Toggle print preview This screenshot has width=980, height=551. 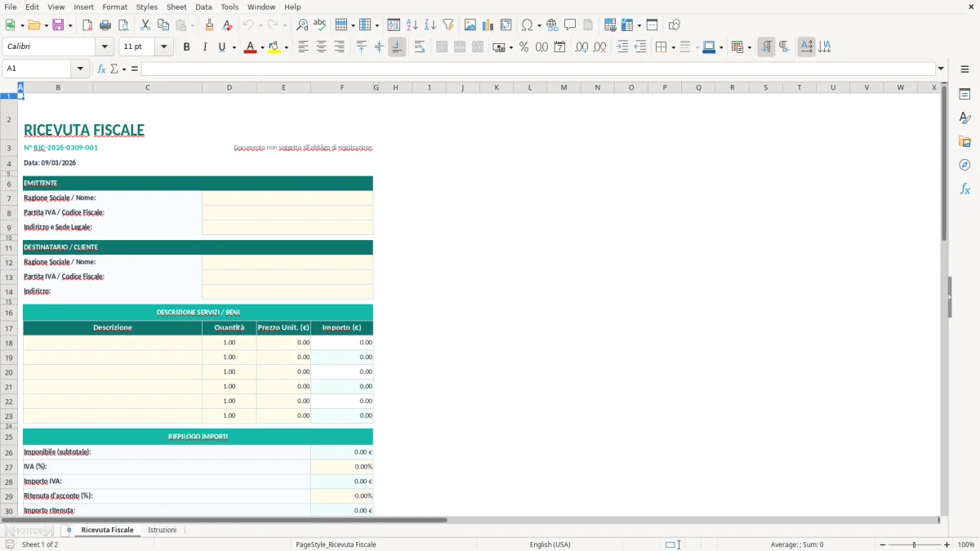click(x=123, y=25)
